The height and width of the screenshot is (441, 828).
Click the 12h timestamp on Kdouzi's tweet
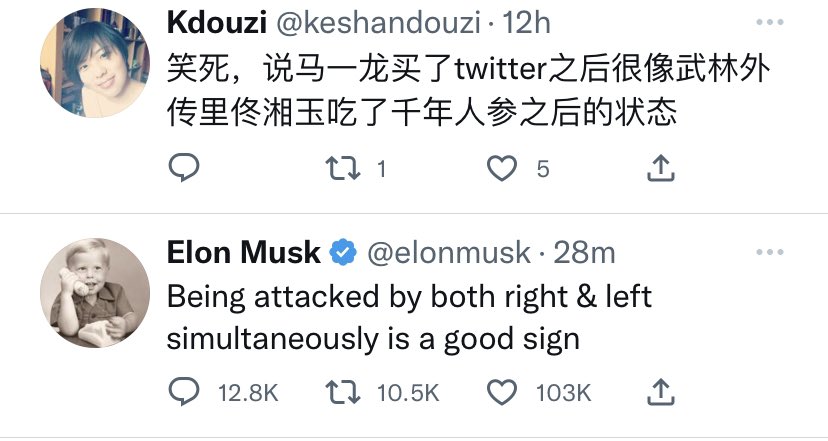pyautogui.click(x=524, y=24)
